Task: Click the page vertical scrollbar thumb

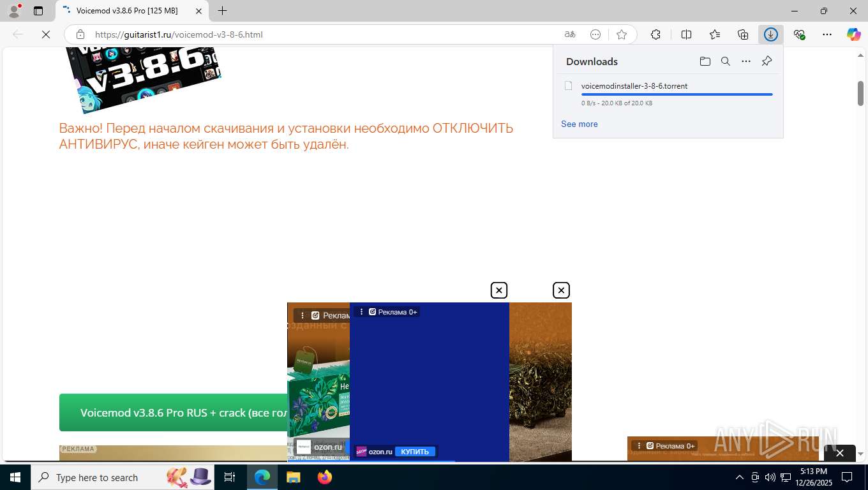Action: [860, 93]
